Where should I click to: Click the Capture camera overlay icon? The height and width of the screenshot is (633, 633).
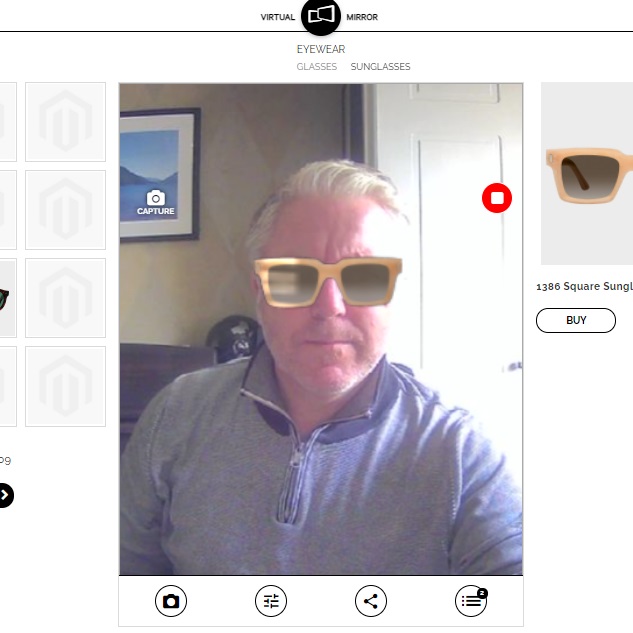tap(155, 202)
